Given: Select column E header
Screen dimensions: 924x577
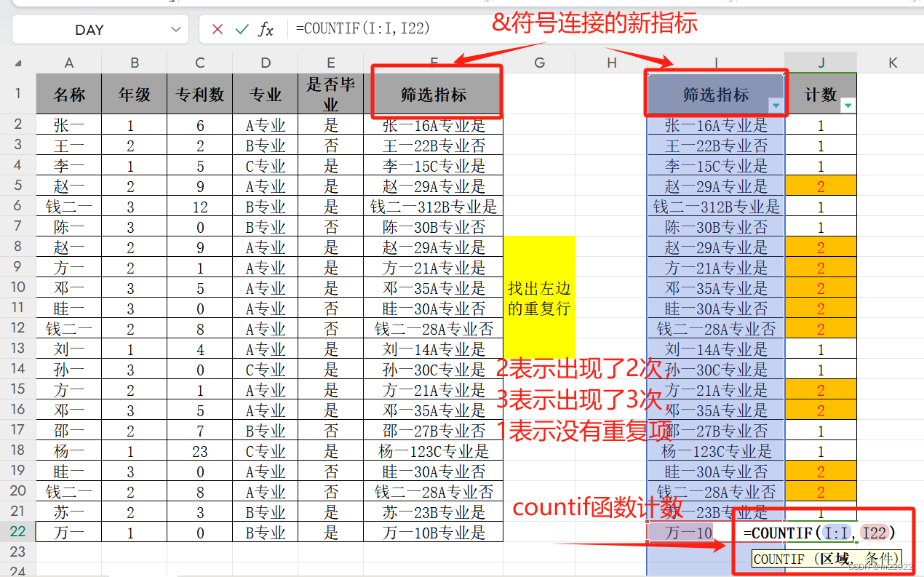Looking at the screenshot, I should click(x=331, y=63).
